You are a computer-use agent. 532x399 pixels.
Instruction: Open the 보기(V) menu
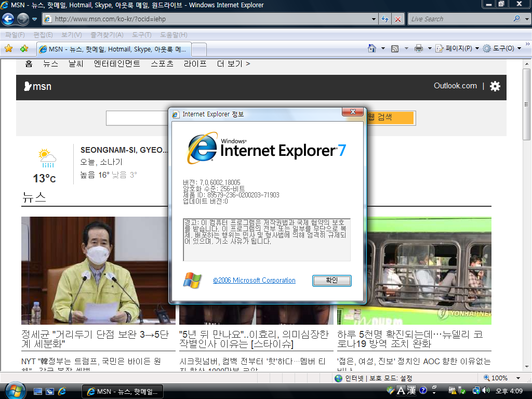(x=72, y=35)
